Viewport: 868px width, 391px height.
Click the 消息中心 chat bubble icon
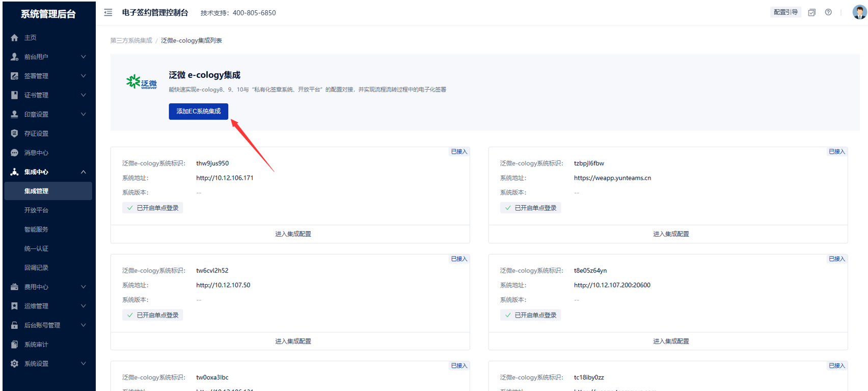pyautogui.click(x=14, y=153)
